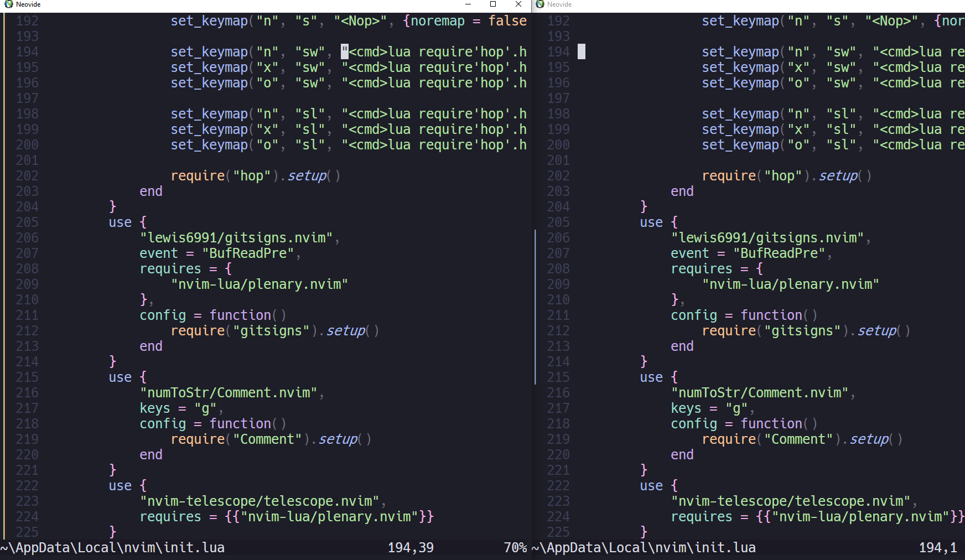965x560 pixels.
Task: Click the 70% scroll indicator in status bar
Action: 514,547
